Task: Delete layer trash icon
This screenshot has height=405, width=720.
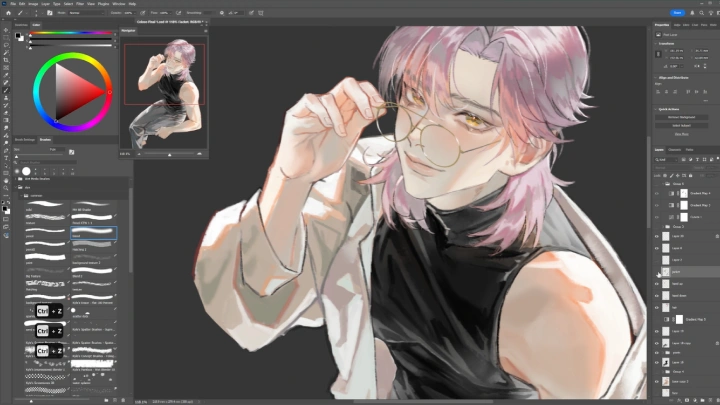Action: (717, 400)
